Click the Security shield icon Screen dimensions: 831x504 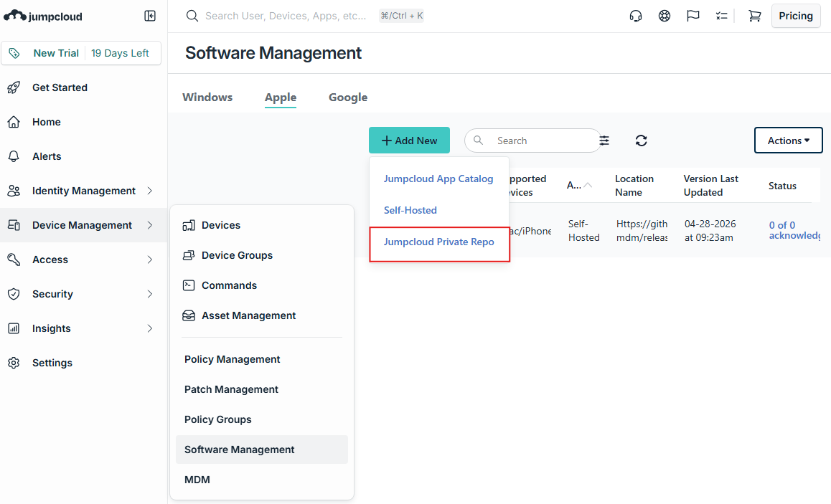(14, 294)
